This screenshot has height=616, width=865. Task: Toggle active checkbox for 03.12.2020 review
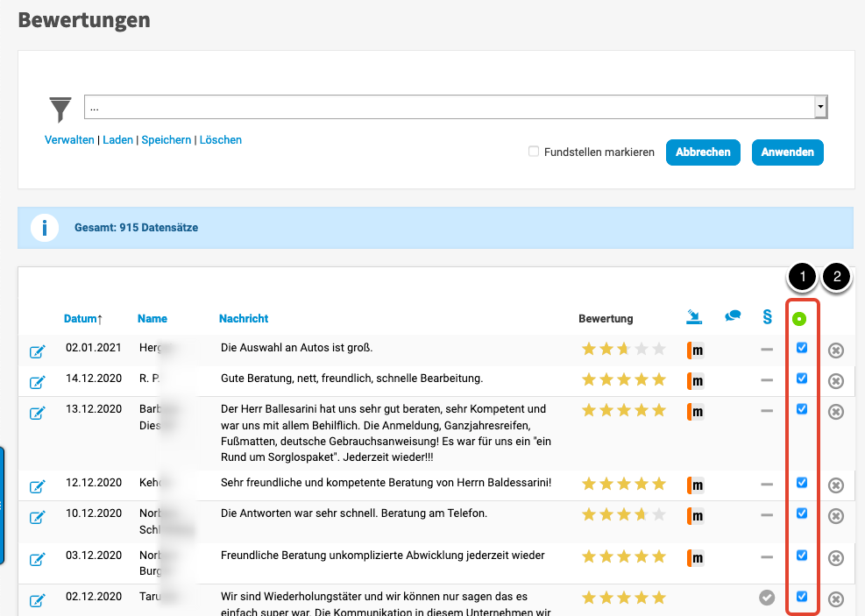pyautogui.click(x=802, y=555)
